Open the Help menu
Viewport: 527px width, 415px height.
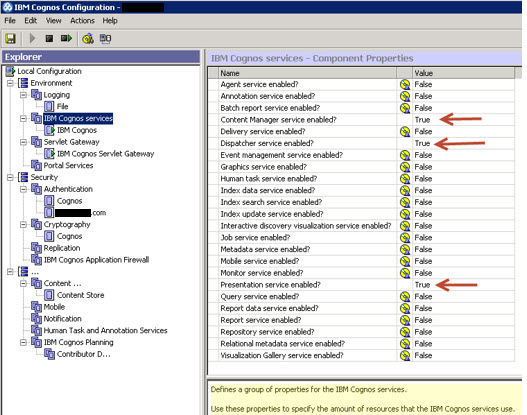click(x=110, y=20)
